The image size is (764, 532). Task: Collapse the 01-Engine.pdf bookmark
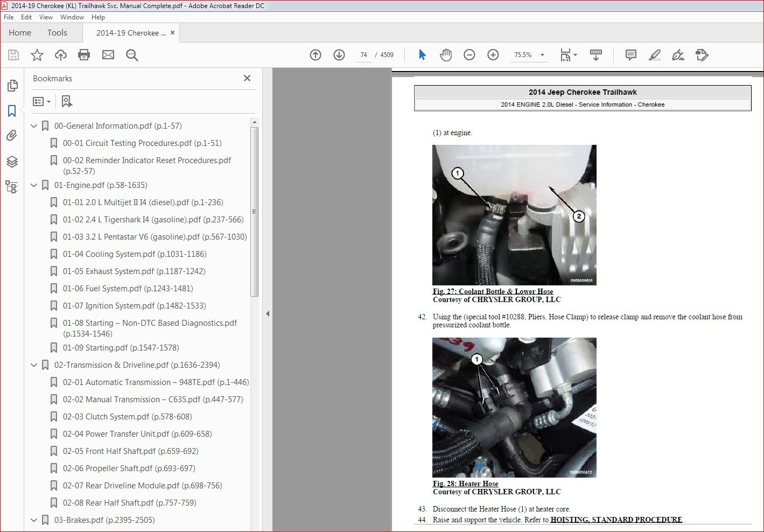coord(34,185)
